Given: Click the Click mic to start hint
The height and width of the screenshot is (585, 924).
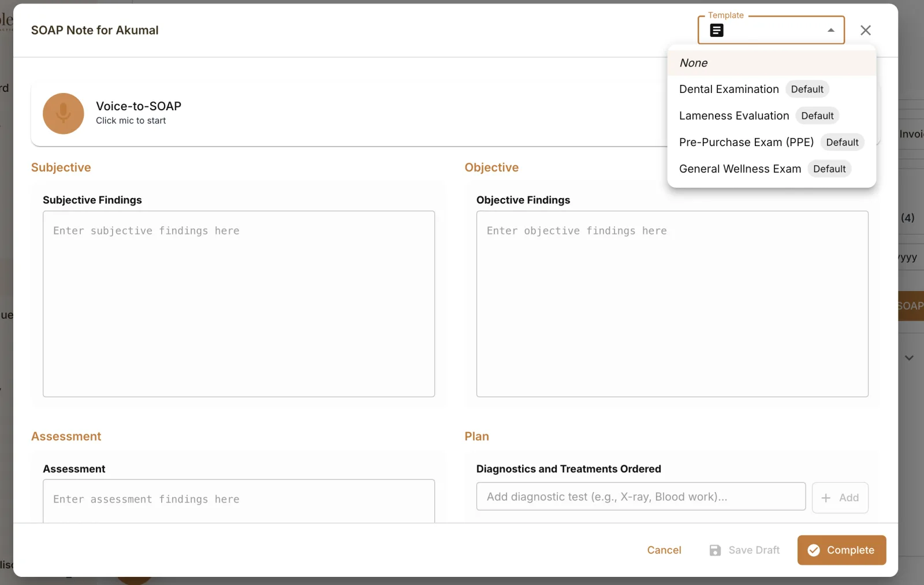Looking at the screenshot, I should (131, 121).
